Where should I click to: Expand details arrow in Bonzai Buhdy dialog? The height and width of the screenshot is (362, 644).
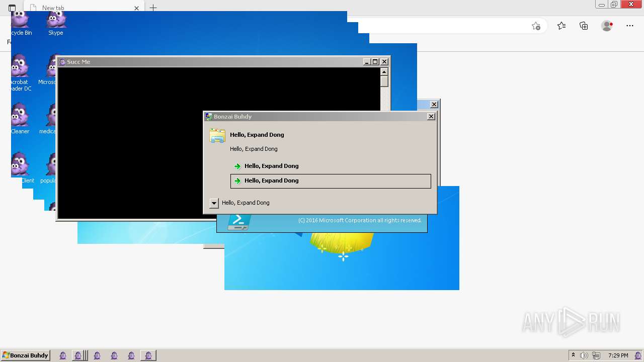coord(214,203)
